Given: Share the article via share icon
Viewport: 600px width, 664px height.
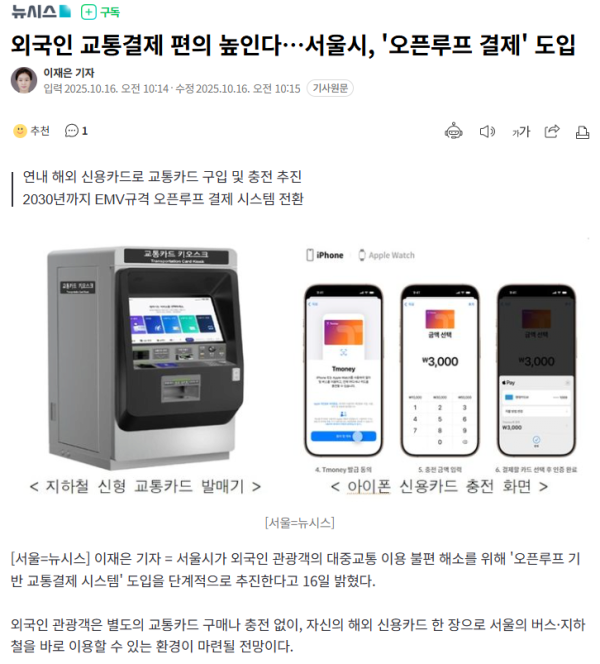Looking at the screenshot, I should 552,132.
